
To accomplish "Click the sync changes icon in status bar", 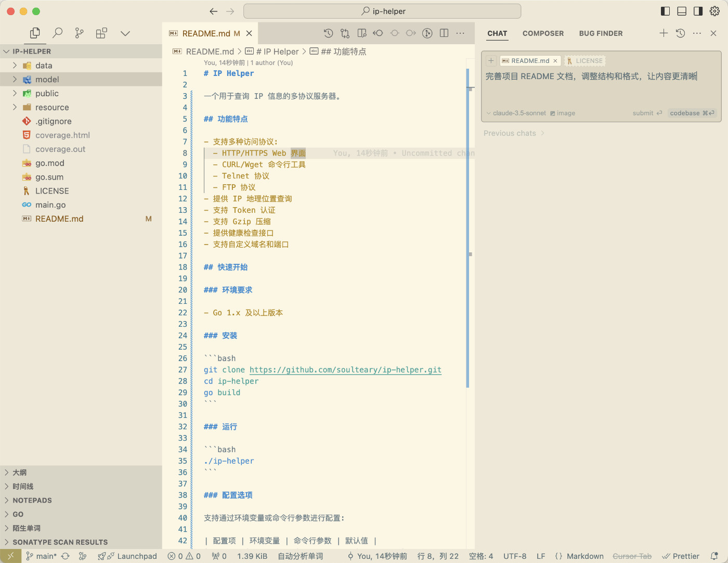I will point(65,556).
